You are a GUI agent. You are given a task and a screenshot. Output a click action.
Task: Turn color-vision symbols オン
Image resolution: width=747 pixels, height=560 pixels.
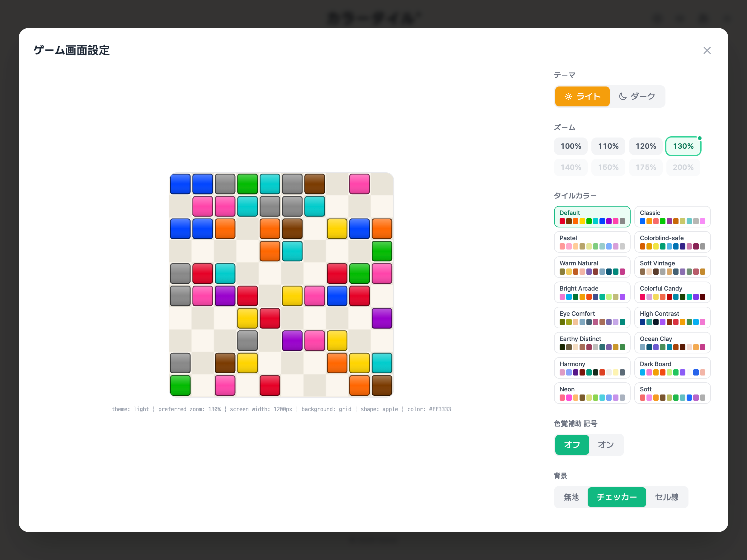pyautogui.click(x=606, y=445)
